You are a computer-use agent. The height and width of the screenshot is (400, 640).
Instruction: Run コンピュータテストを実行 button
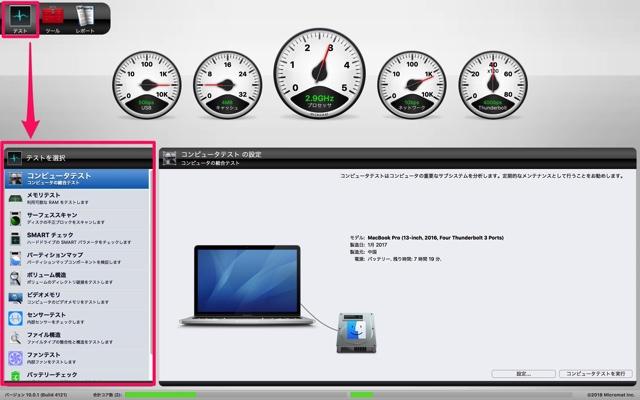596,373
